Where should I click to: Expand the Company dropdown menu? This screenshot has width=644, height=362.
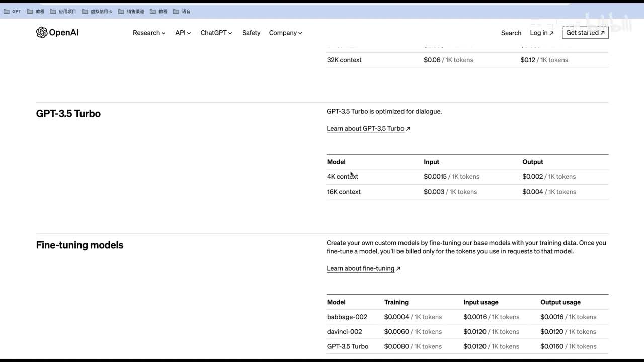(285, 33)
